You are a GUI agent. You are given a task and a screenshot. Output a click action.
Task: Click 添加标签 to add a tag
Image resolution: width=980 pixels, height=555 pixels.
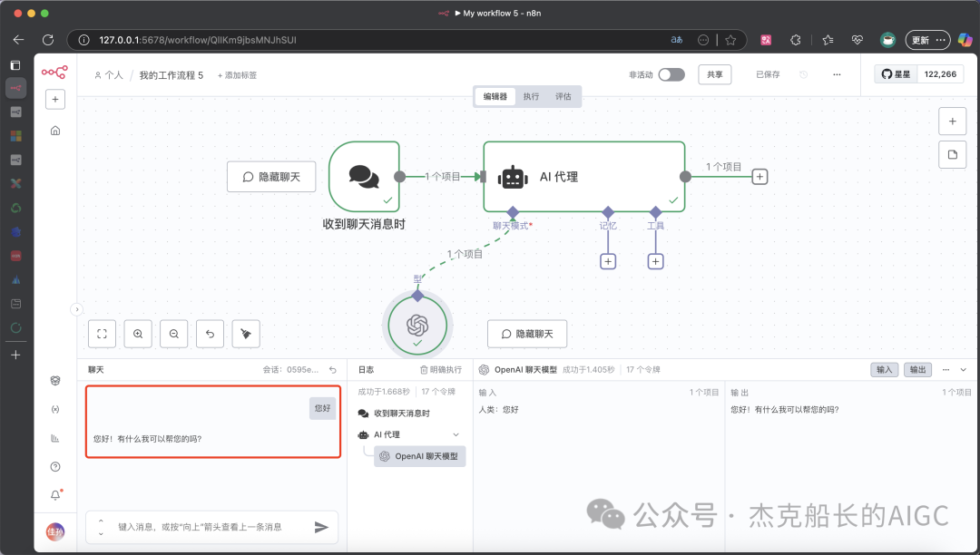(x=237, y=75)
